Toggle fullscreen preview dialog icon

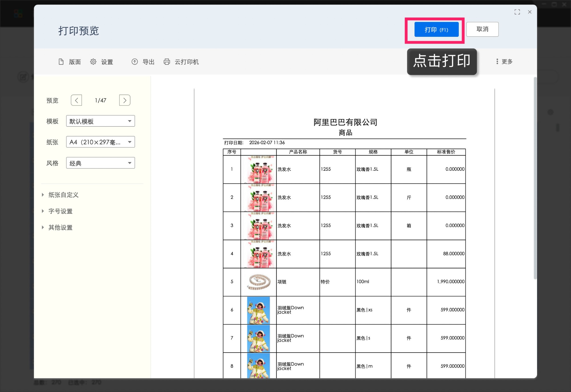coord(517,12)
